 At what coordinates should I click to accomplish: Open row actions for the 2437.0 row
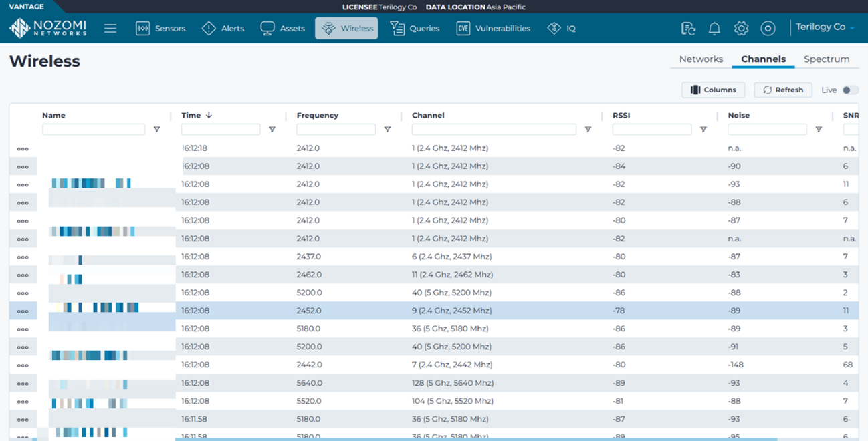pos(23,257)
